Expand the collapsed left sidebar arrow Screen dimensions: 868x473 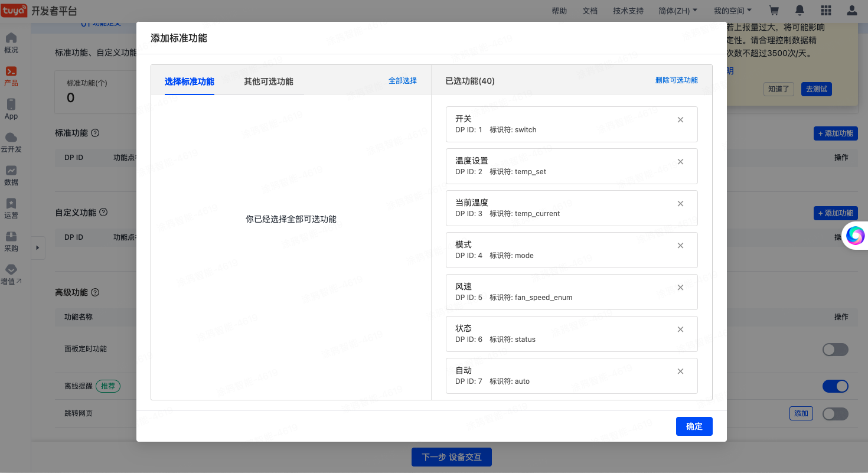37,248
